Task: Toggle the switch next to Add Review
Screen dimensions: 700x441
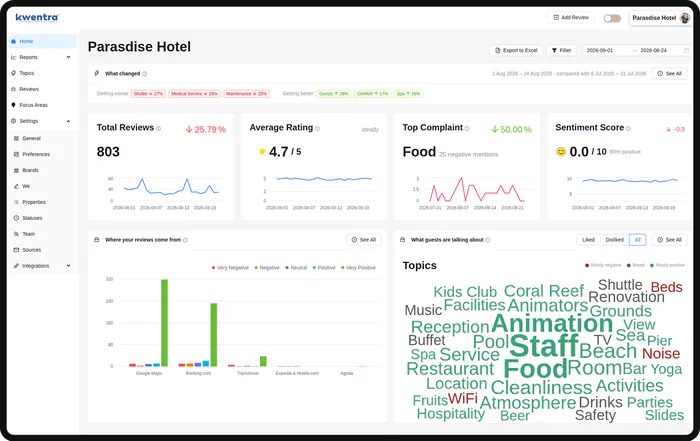Action: click(612, 18)
